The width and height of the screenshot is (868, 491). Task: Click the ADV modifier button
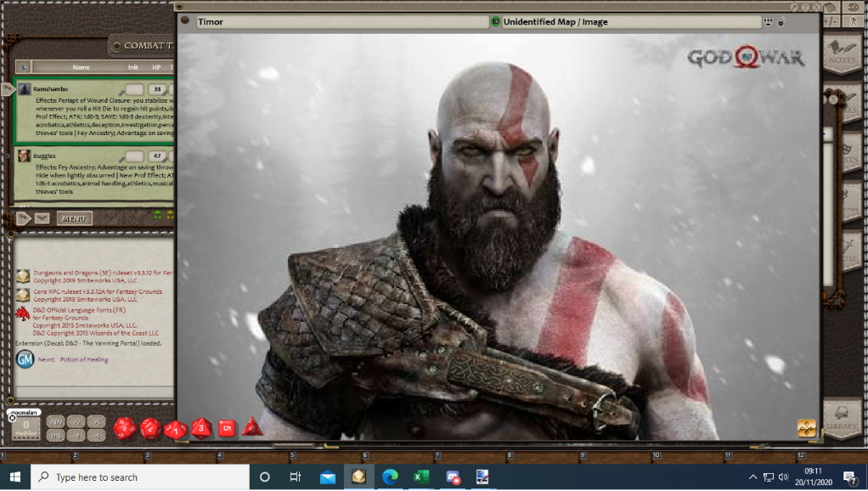point(55,422)
